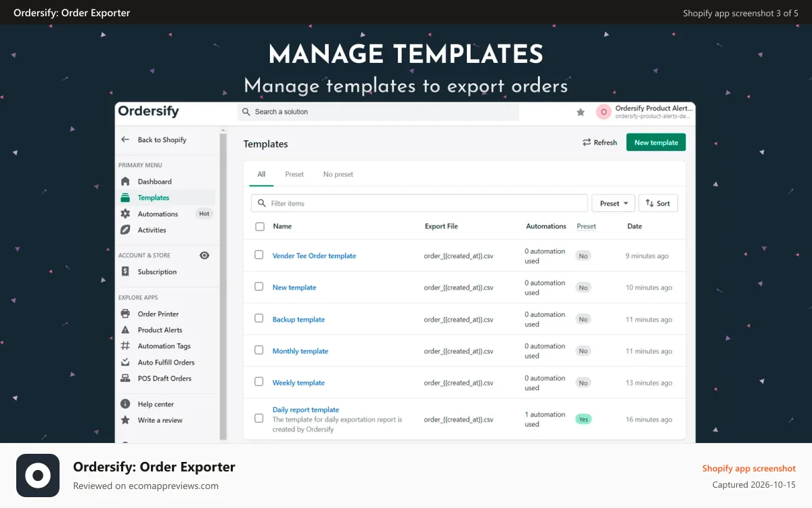Click the Help center info icon
The width and height of the screenshot is (812, 508).
[125, 404]
